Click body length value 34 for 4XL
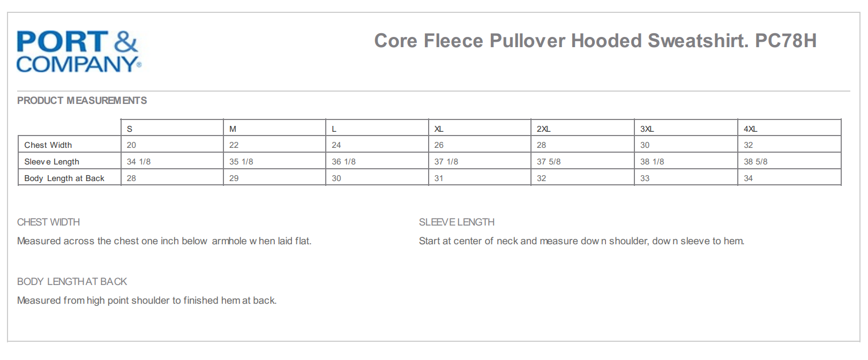The height and width of the screenshot is (360, 868). point(749,178)
